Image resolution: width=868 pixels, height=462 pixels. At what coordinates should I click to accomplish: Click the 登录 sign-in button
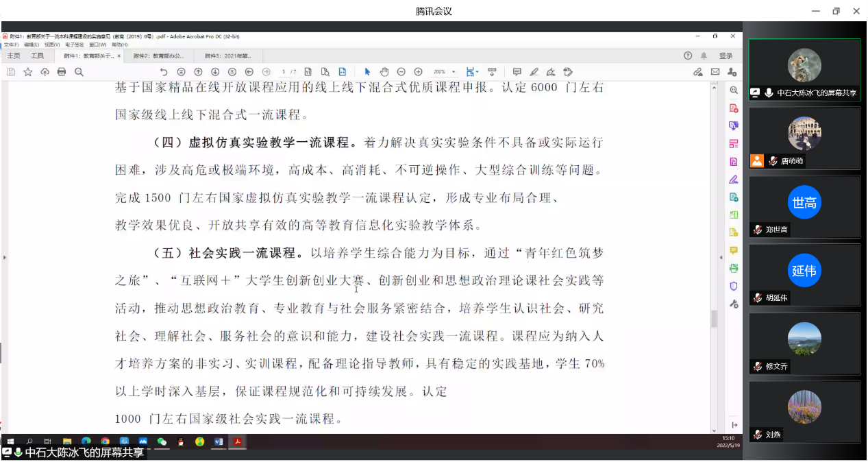click(726, 56)
